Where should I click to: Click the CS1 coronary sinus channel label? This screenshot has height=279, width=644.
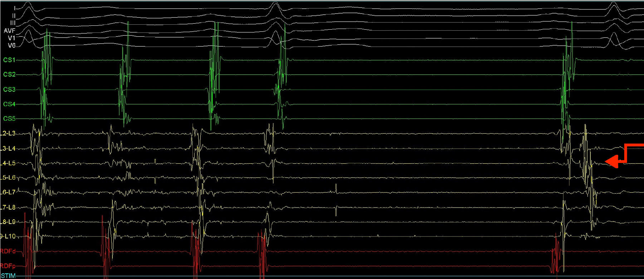pos(9,60)
